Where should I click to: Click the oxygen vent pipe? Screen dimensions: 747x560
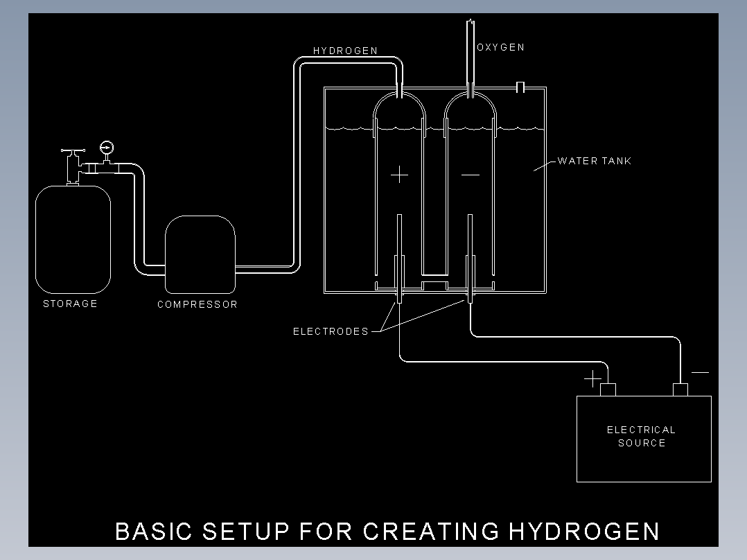click(x=471, y=58)
